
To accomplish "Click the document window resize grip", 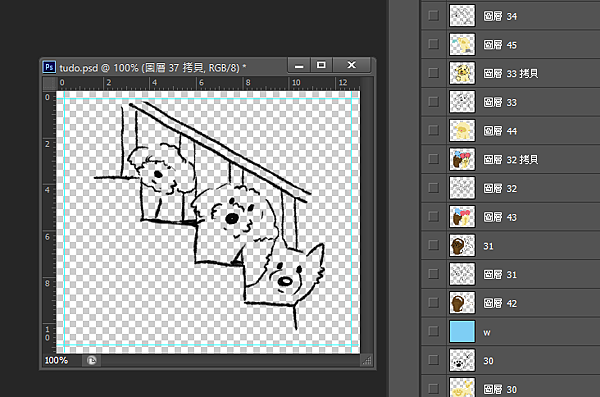I will pos(367,360).
